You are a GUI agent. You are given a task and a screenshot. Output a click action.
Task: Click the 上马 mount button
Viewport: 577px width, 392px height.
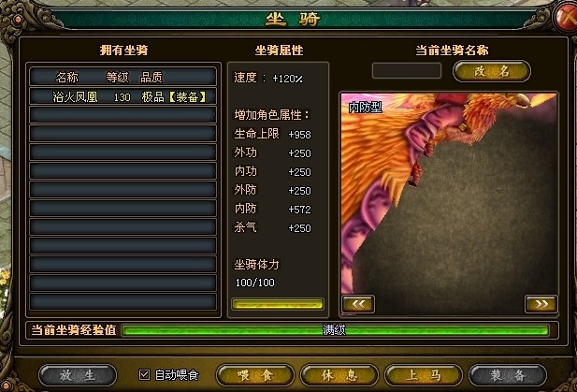tap(424, 375)
